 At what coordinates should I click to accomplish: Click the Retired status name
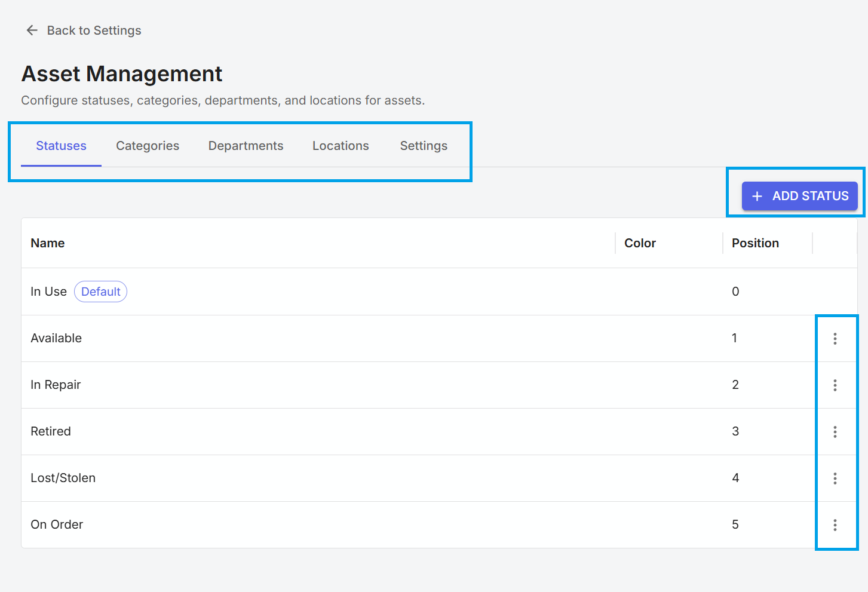51,431
